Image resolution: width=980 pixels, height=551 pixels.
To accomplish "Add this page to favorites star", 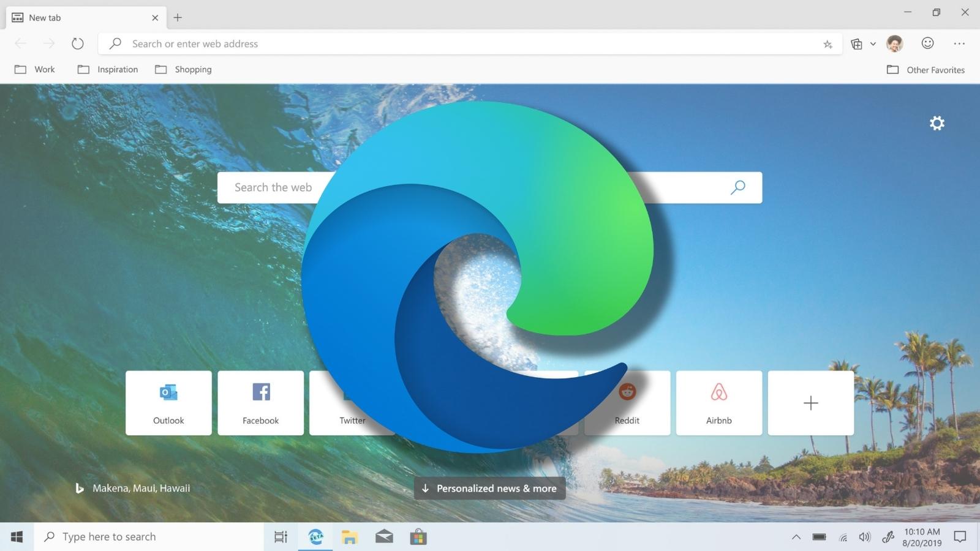I will pyautogui.click(x=827, y=44).
